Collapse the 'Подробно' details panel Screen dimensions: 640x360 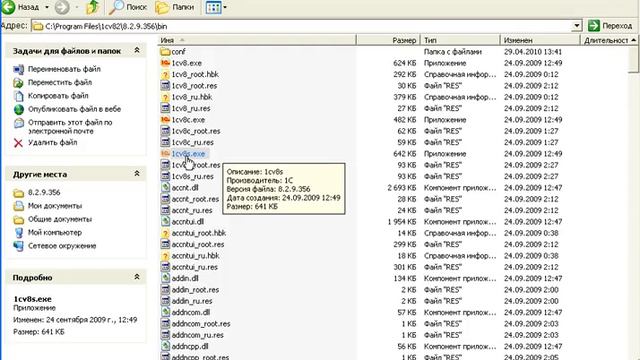[137, 277]
